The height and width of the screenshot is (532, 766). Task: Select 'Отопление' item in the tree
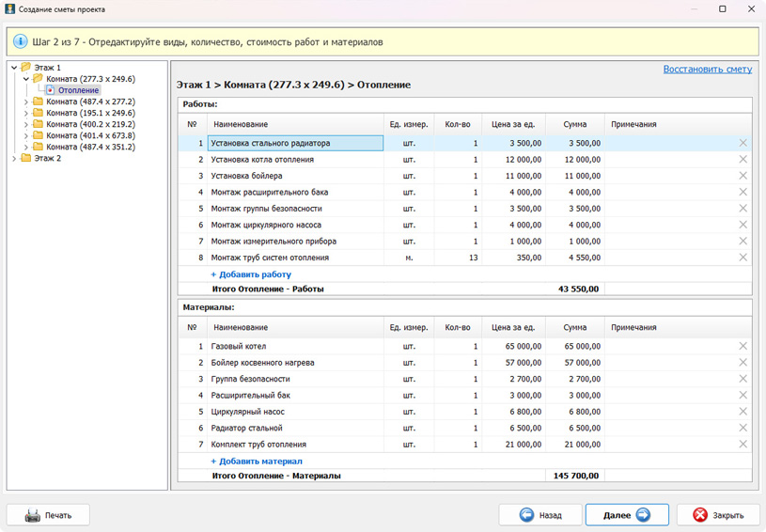tap(78, 90)
